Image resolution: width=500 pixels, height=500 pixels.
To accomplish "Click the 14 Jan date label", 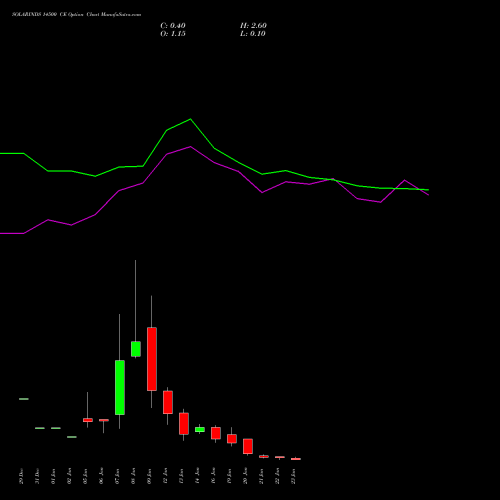I will (x=198, y=476).
